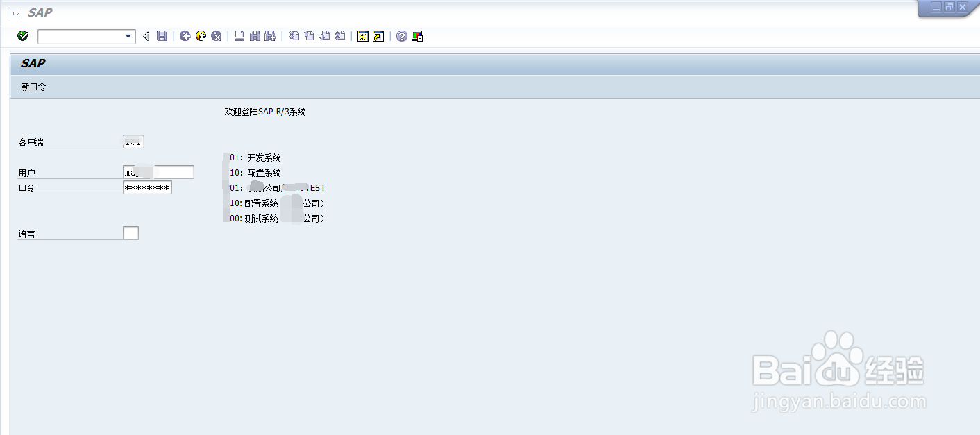This screenshot has width=980, height=435.
Task: Click the 语言 field label
Action: (27, 234)
